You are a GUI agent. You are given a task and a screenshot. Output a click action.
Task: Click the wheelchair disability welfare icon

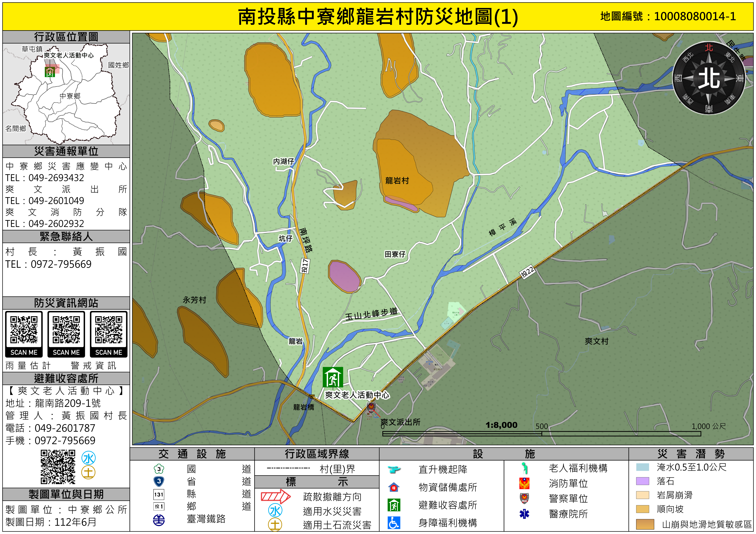click(x=394, y=523)
